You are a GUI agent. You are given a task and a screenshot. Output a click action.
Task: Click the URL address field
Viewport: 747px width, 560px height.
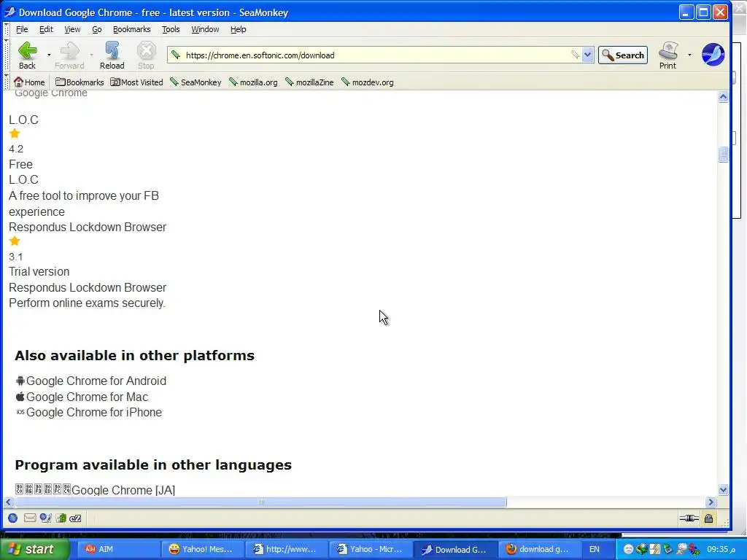376,55
